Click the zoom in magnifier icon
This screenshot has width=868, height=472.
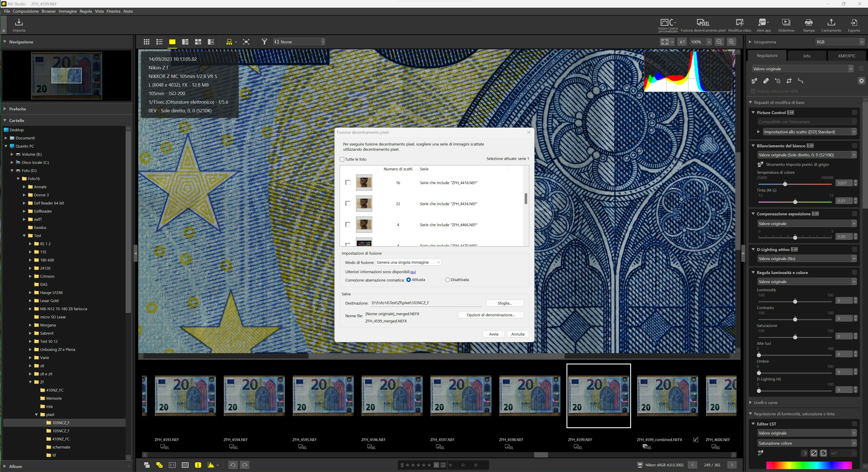[731, 42]
